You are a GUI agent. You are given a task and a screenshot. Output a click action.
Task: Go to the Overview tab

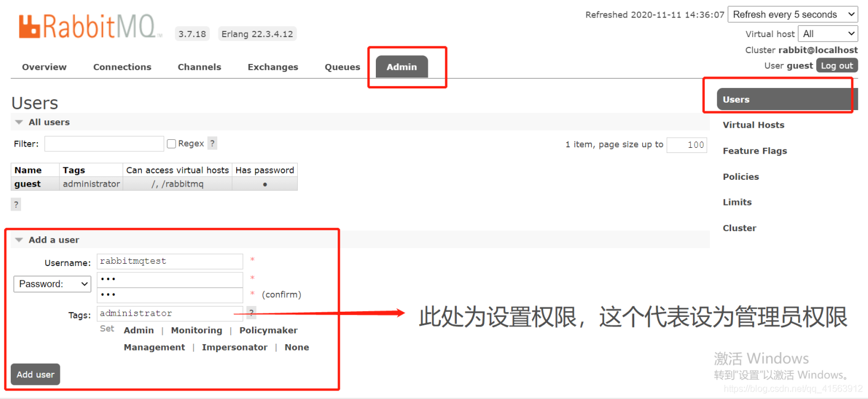click(x=44, y=67)
